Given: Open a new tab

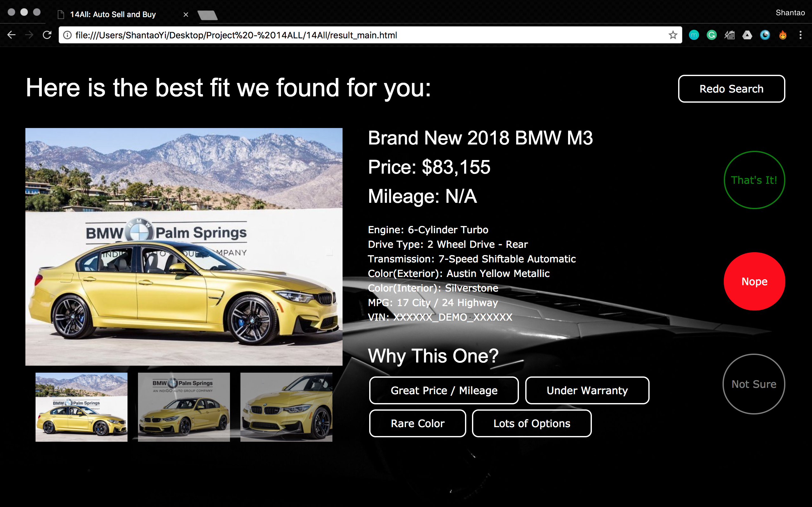Looking at the screenshot, I should [x=207, y=15].
